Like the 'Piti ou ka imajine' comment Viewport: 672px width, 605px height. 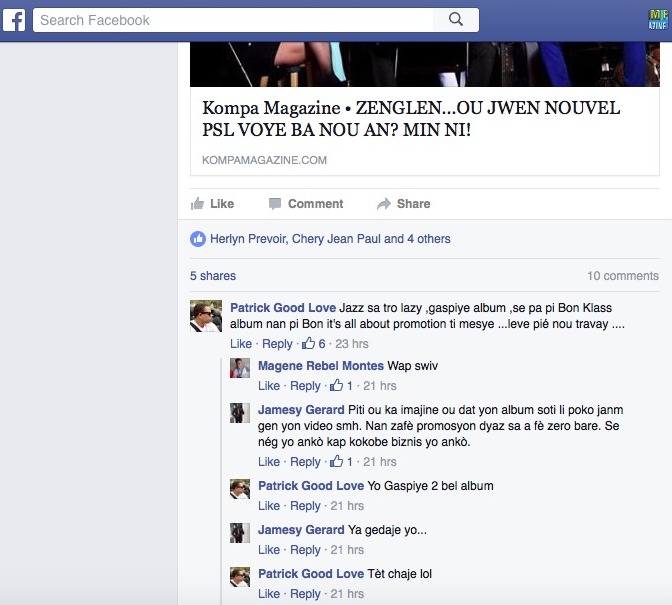[269, 461]
